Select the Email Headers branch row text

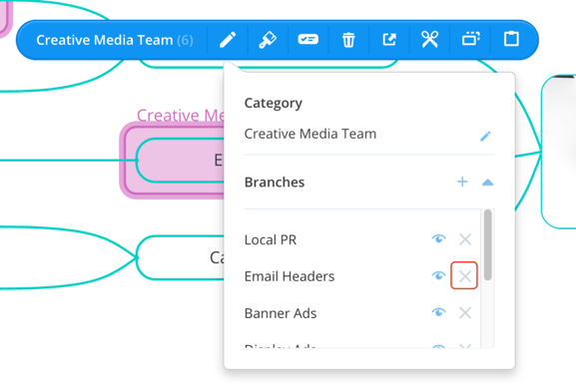pos(289,276)
